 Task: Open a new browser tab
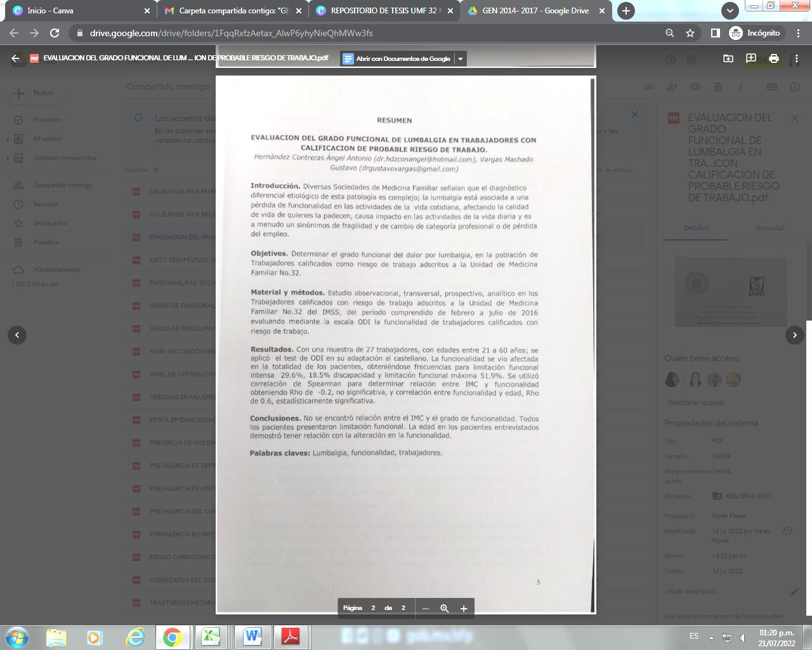click(626, 11)
